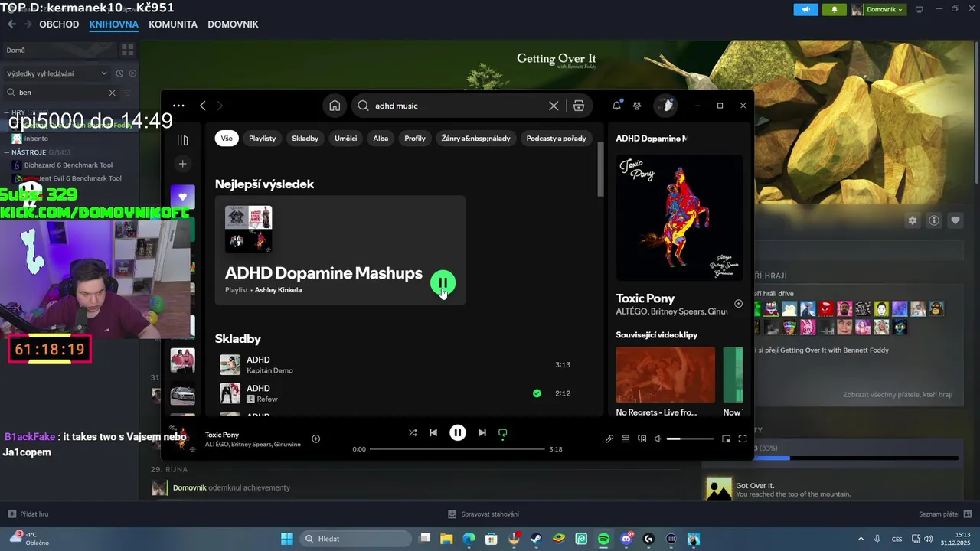Screen dimensions: 980x551
Task: Select the Vše filter chip
Action: click(x=227, y=139)
